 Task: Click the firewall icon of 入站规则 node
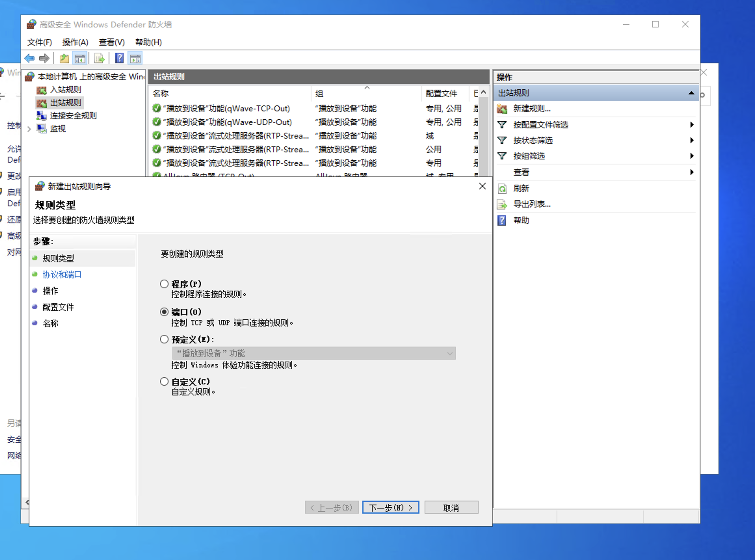[x=41, y=90]
